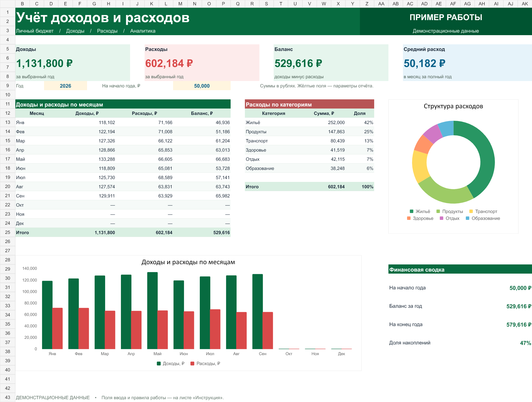Select the bar chart title 'Доходы и расходы по месяцам'
Screen dimensions: 532x402
click(x=188, y=262)
